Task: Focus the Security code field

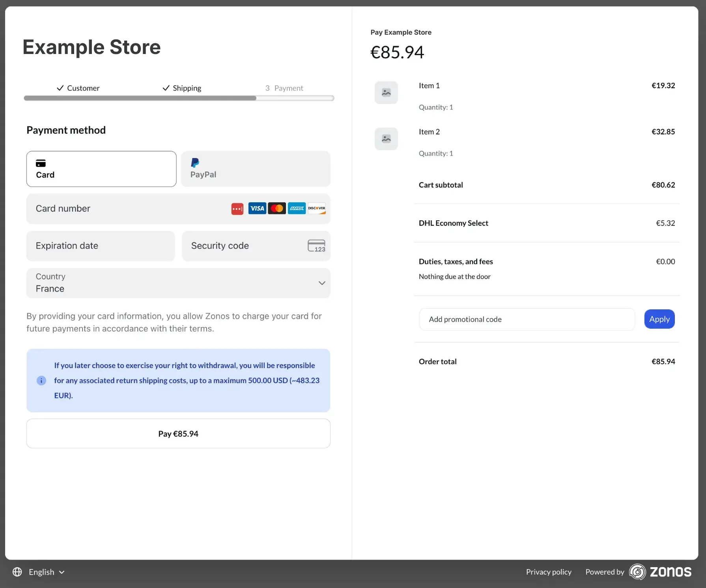Action: [x=256, y=246]
